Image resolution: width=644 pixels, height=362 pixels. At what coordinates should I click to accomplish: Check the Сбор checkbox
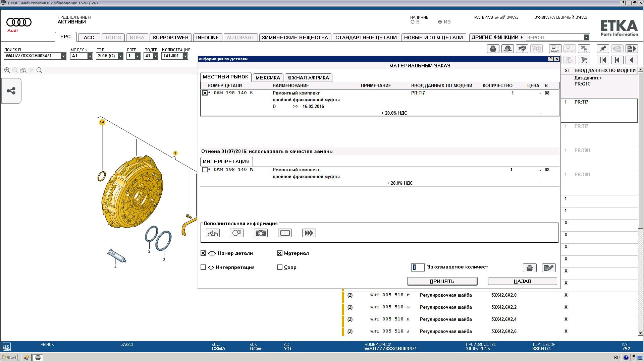(280, 267)
